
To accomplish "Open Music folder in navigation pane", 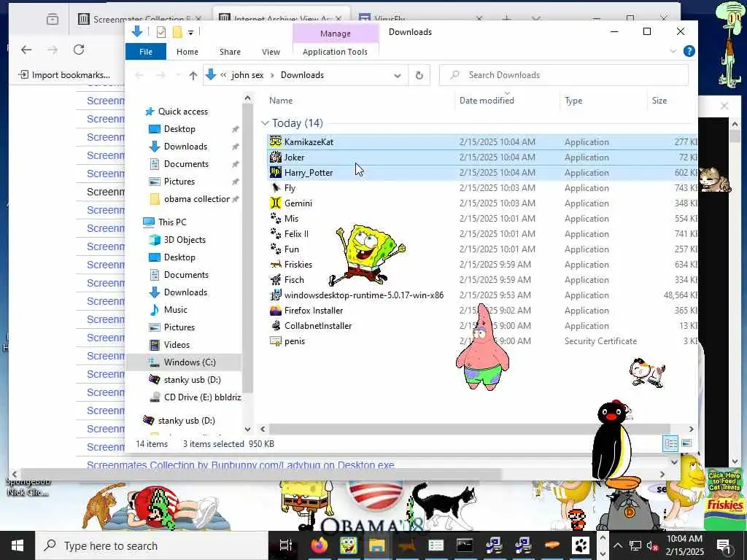I will point(175,309).
